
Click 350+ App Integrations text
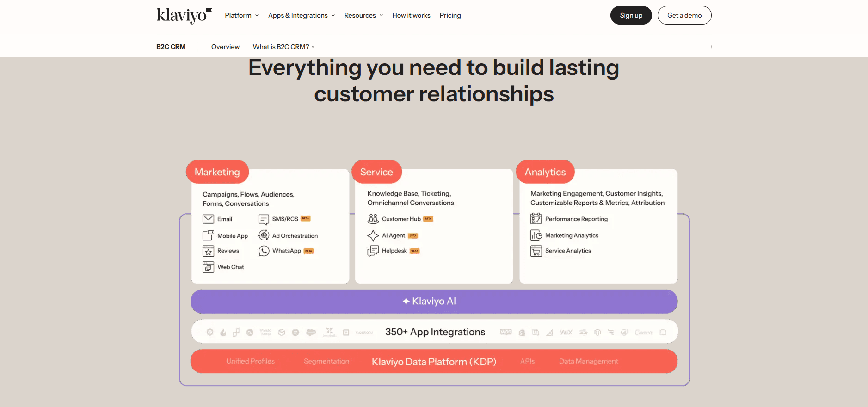click(435, 332)
